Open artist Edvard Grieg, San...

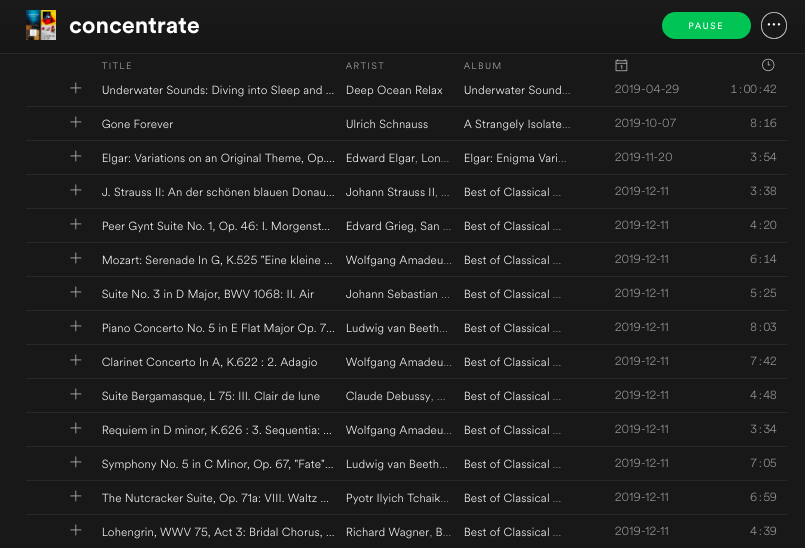coord(398,226)
